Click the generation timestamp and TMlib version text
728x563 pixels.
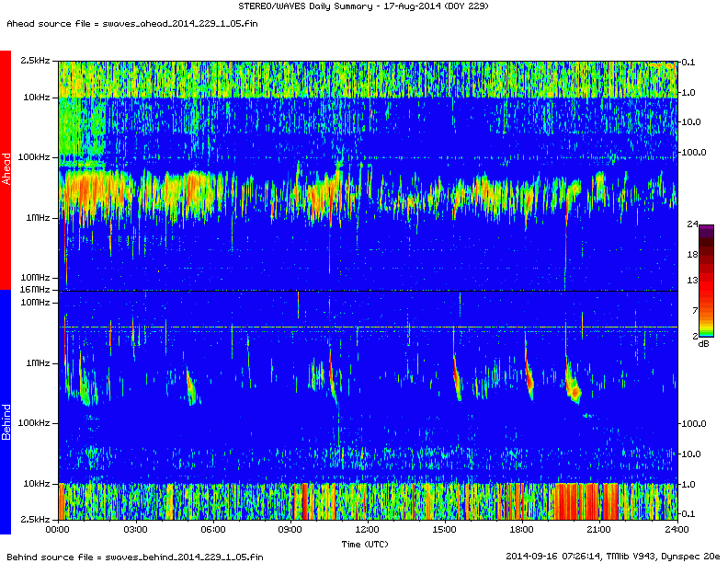click(612, 556)
